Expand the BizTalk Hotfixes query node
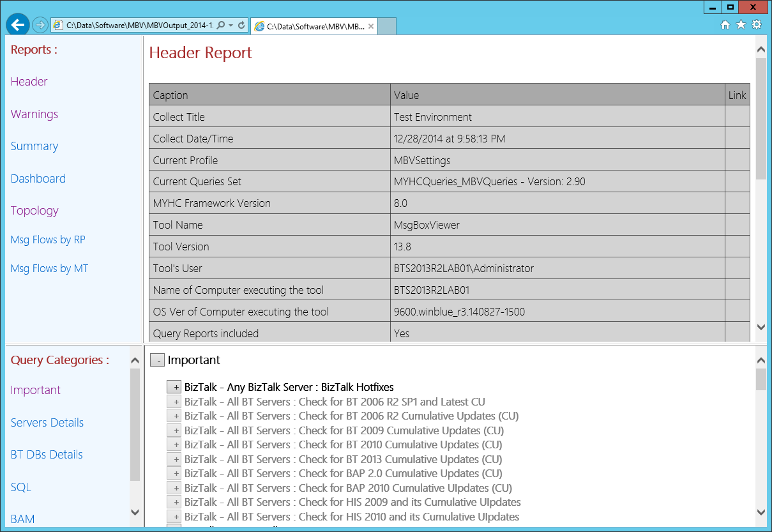The height and width of the screenshot is (532, 772). click(x=174, y=388)
